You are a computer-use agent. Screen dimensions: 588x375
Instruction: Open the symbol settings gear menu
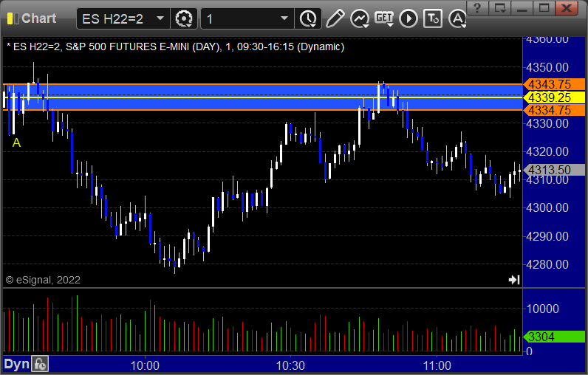tap(184, 18)
